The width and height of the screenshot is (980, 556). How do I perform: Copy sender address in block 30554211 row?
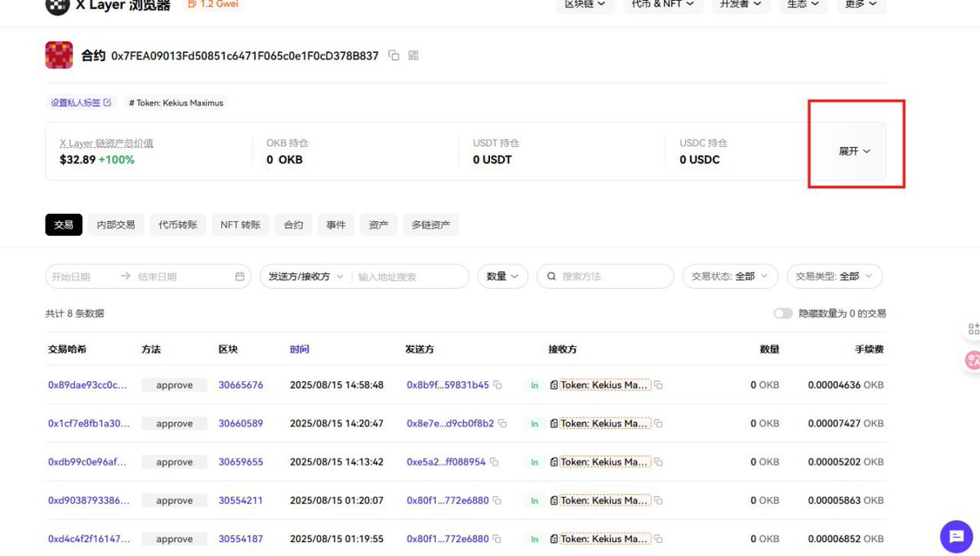click(497, 500)
